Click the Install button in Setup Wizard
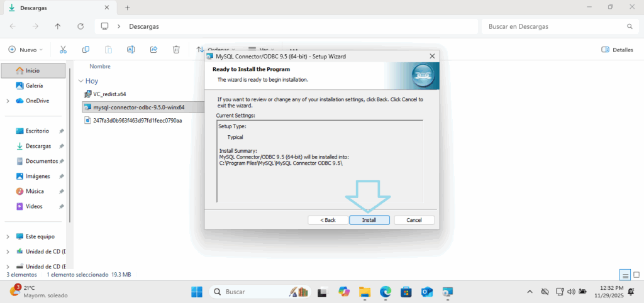This screenshot has width=644, height=303. click(369, 220)
